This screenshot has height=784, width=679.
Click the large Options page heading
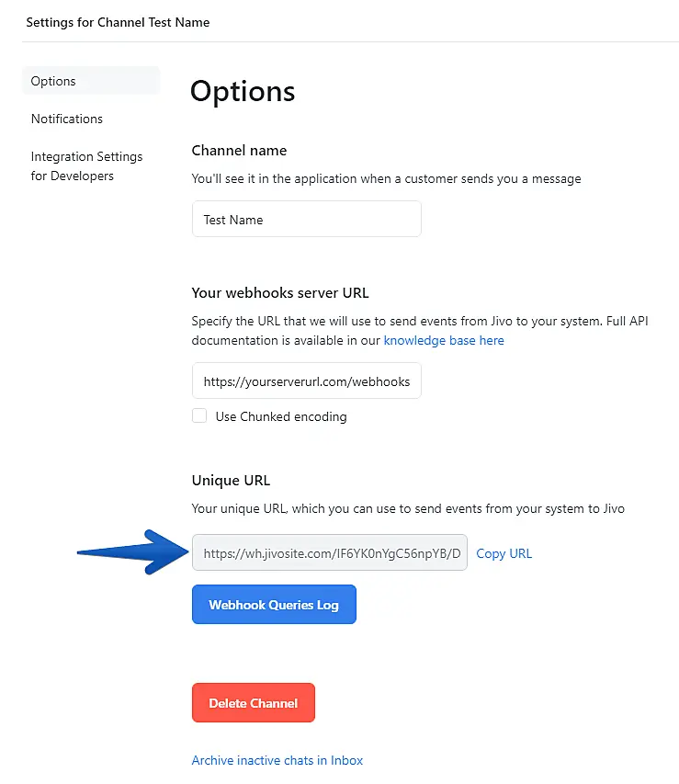tap(243, 92)
